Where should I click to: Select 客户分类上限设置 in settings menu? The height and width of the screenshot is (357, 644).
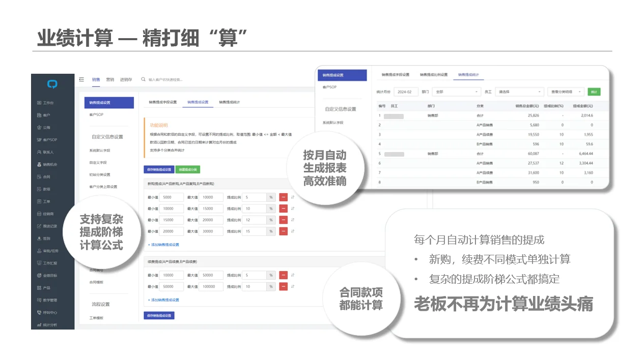103,187
